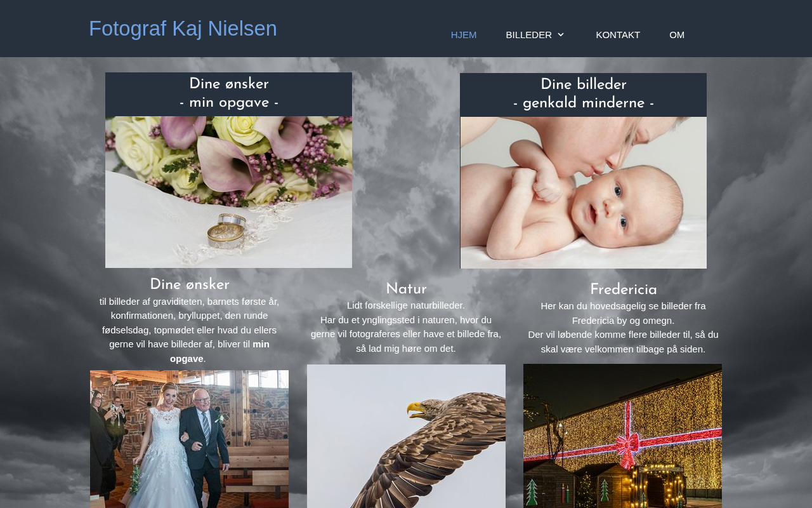Go to the KONTAKT page
This screenshot has width=812, height=508.
(x=618, y=35)
